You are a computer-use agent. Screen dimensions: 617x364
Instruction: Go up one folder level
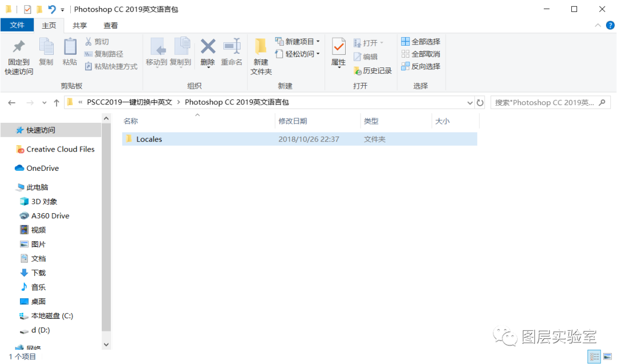coord(56,103)
